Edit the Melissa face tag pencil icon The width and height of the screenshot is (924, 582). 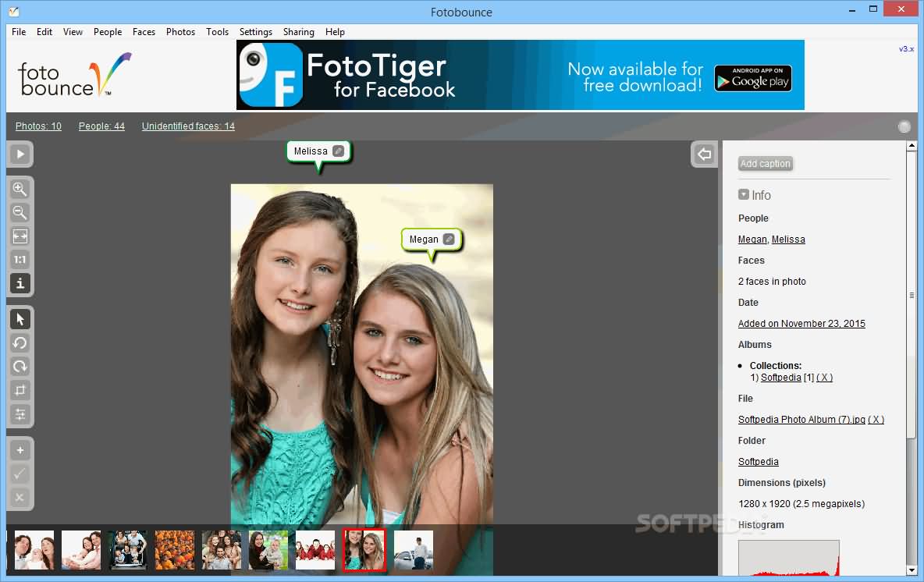338,151
